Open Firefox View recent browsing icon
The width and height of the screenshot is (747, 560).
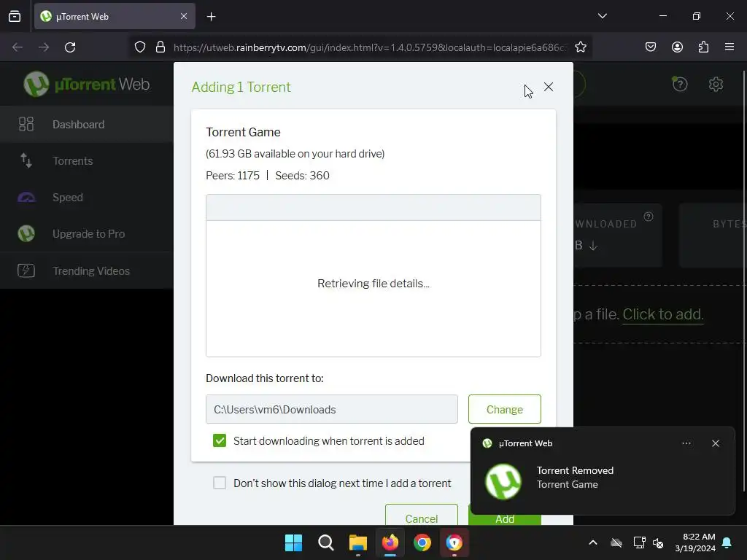(x=15, y=17)
